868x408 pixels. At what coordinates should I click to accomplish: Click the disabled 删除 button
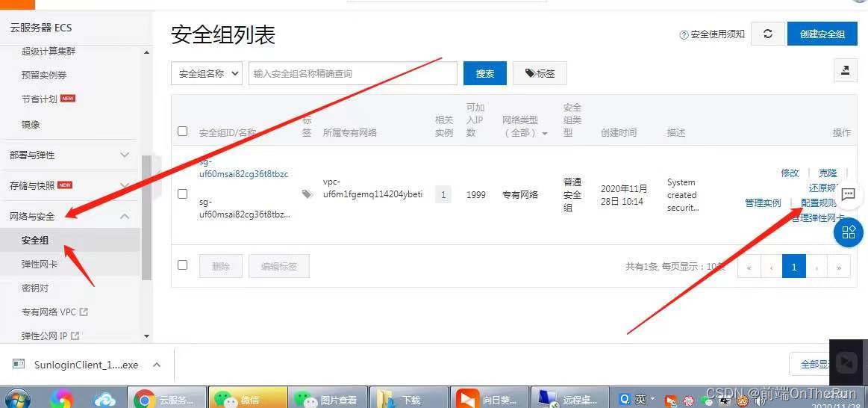click(x=220, y=266)
